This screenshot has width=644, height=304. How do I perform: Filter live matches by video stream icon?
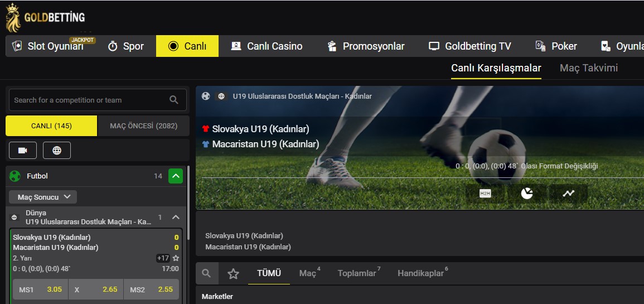(23, 151)
